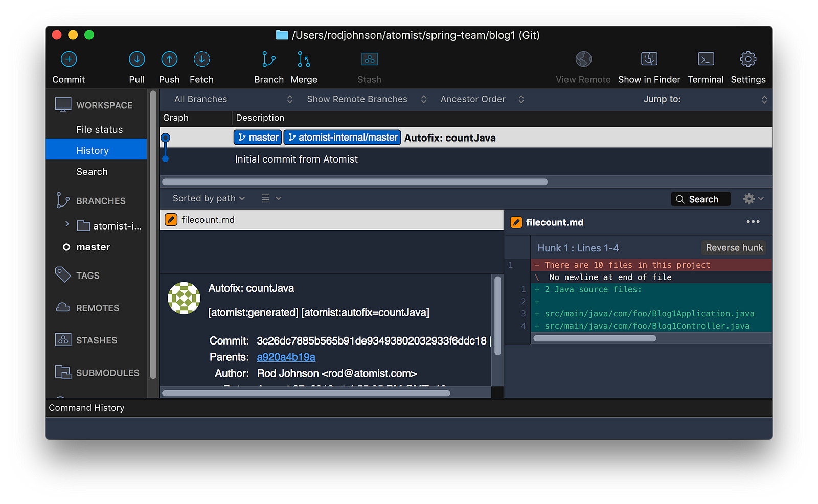Click the Commit toolbar icon
Screen dimensions: 818x504
pyautogui.click(x=69, y=59)
